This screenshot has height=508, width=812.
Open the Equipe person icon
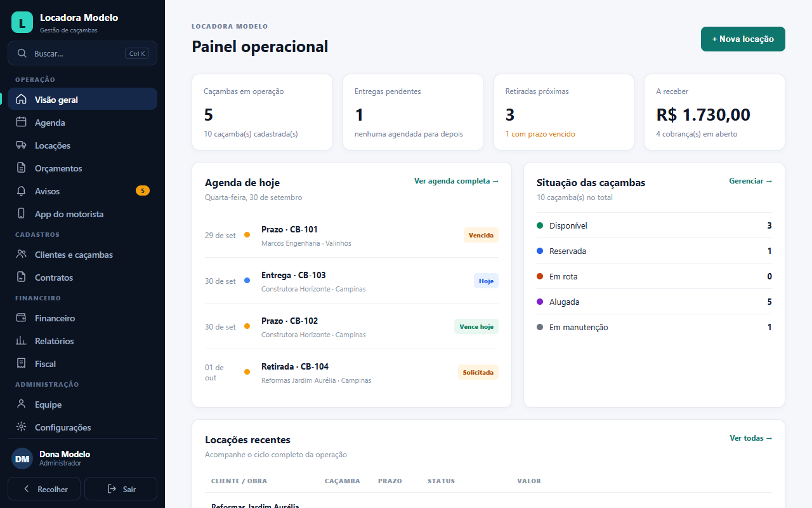(x=22, y=404)
